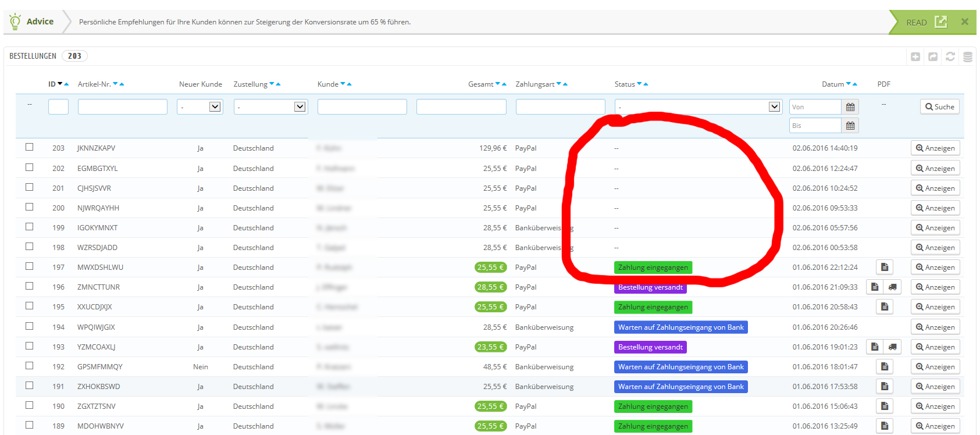Click the Warten auf Zahlungseingang status of order 194
This screenshot has width=980, height=435.
[681, 327]
